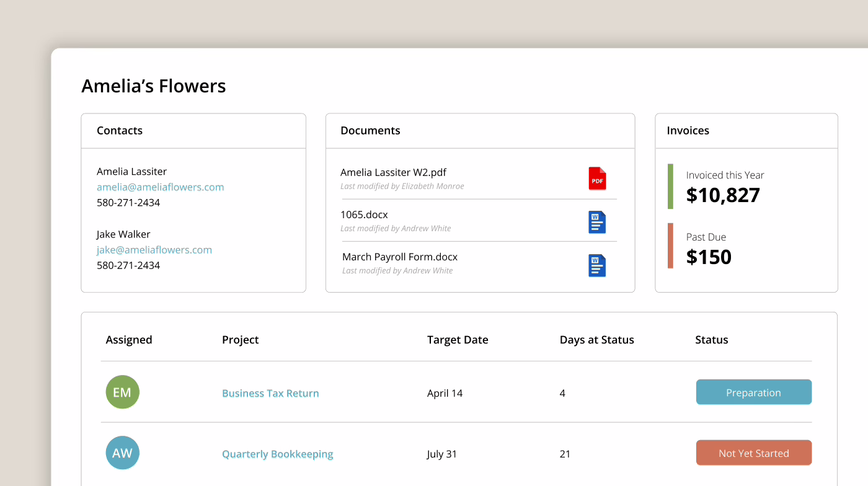Screen dimensions: 868x486
Task: Email jake@ameliaflowers.com
Action: (x=154, y=249)
